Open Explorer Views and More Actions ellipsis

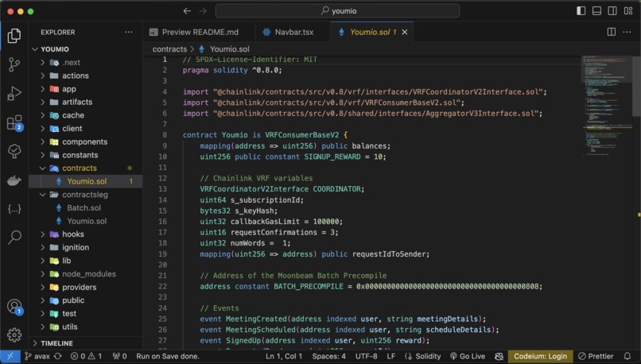[x=129, y=32]
